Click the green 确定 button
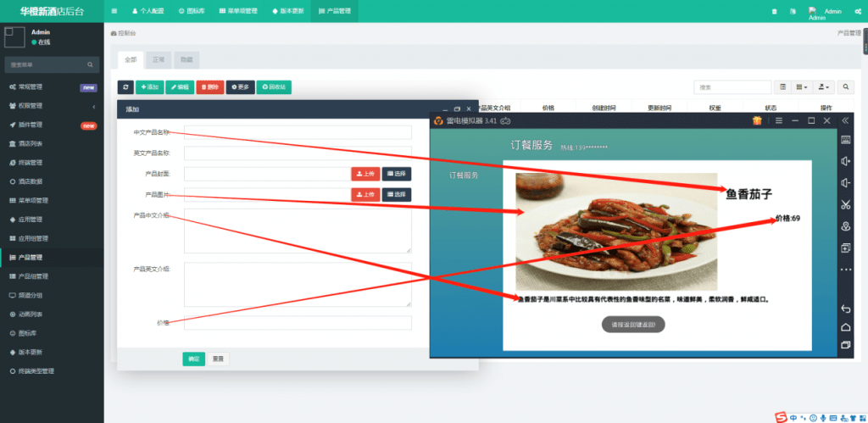This screenshot has width=868, height=423. 193,359
